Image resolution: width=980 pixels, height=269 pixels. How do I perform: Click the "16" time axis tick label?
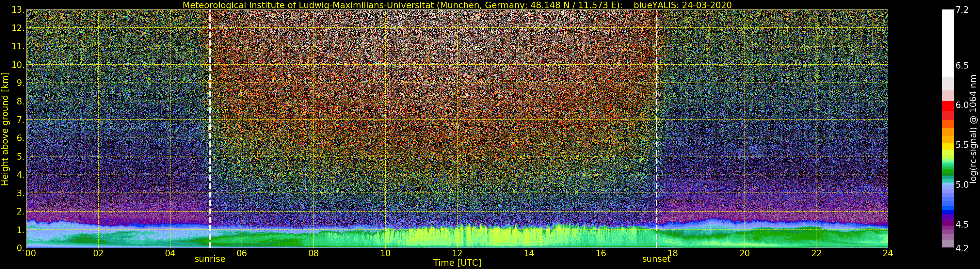tap(601, 253)
